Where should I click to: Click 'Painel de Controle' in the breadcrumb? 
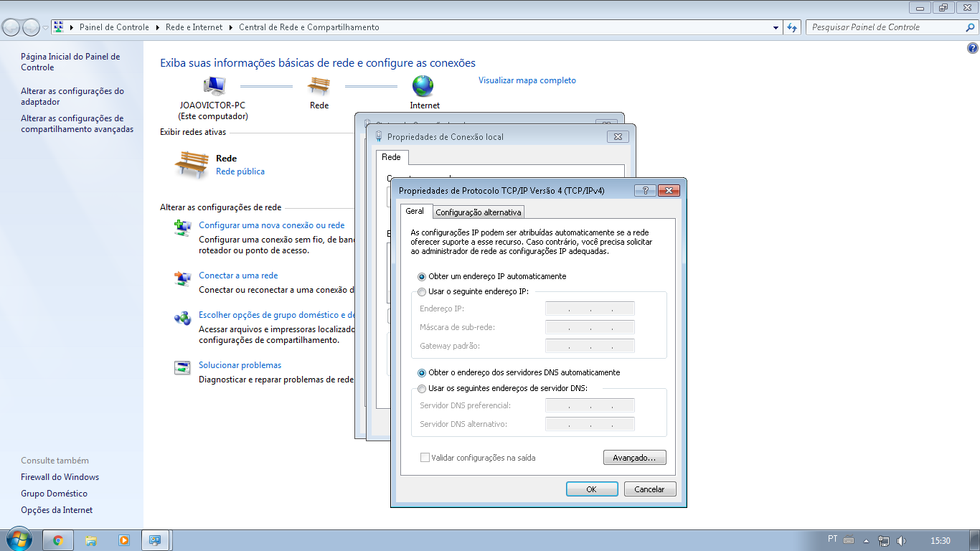coord(114,27)
